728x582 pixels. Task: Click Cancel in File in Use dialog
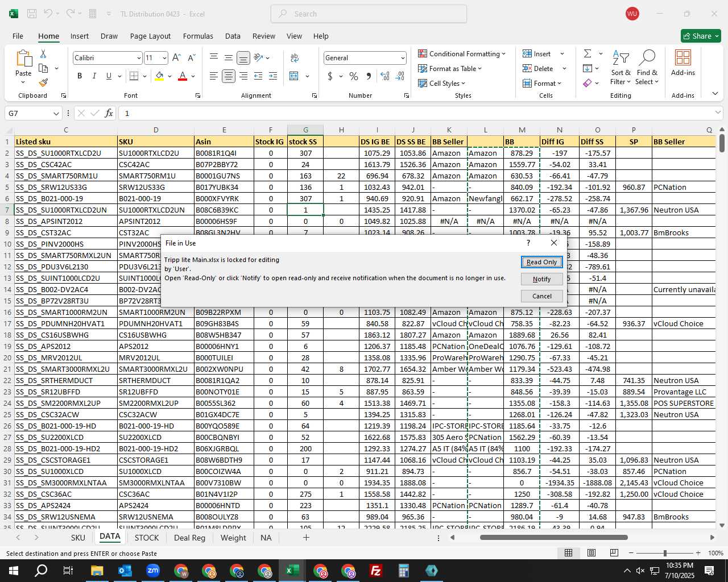542,296
